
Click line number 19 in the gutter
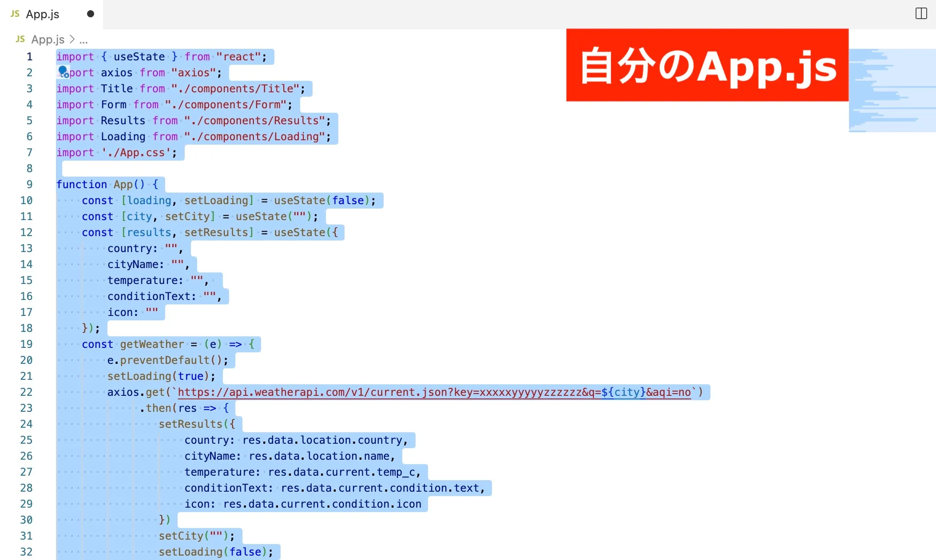(x=26, y=344)
